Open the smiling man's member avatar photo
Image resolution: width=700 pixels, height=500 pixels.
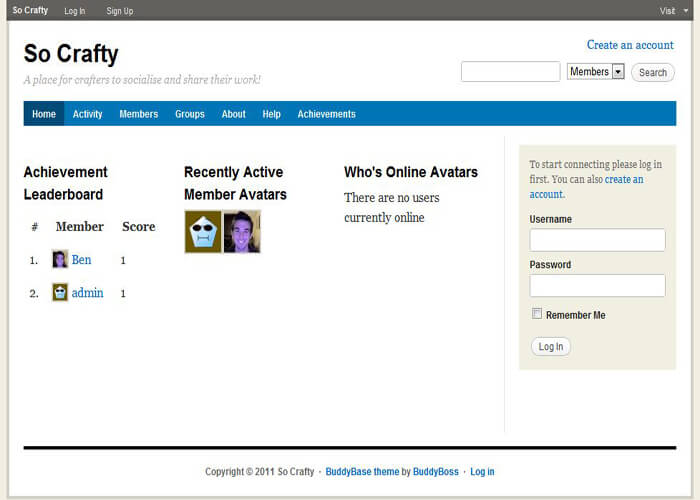click(242, 232)
